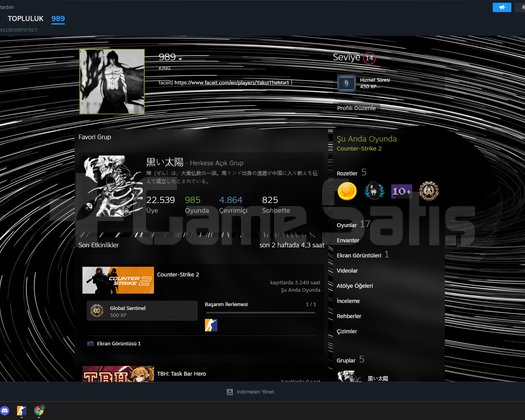Click Profili Düzenle button
The image size is (525, 420).
(x=356, y=108)
